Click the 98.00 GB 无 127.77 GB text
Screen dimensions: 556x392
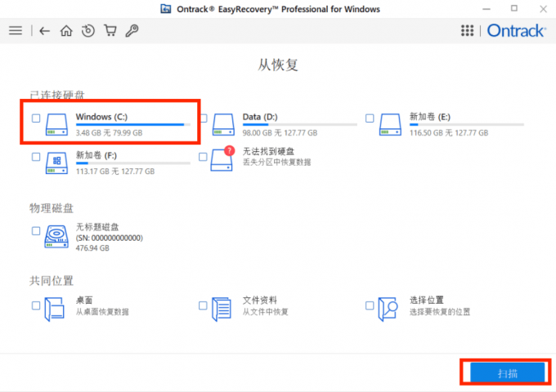click(280, 133)
